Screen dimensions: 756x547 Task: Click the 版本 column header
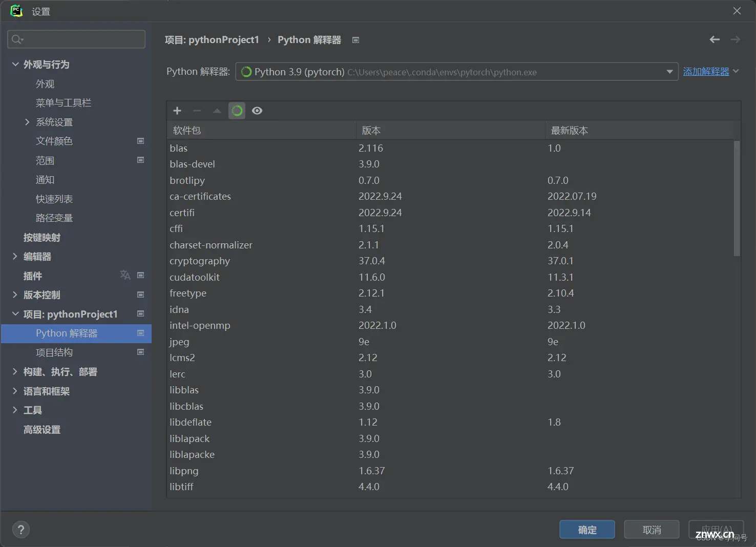(451, 130)
